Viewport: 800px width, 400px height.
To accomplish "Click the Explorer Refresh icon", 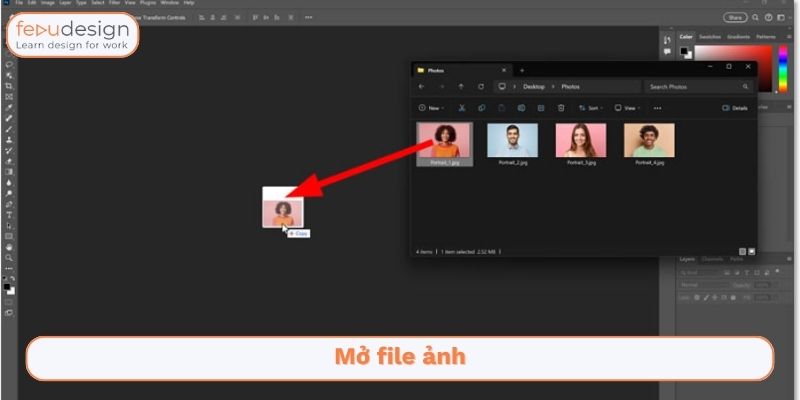I will pyautogui.click(x=481, y=87).
